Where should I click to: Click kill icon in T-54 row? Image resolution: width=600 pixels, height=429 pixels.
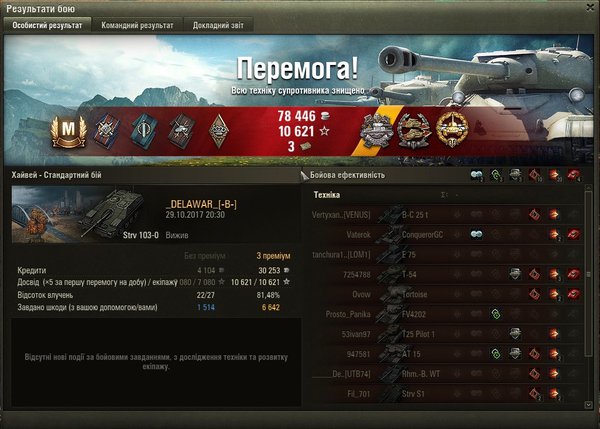(x=574, y=274)
